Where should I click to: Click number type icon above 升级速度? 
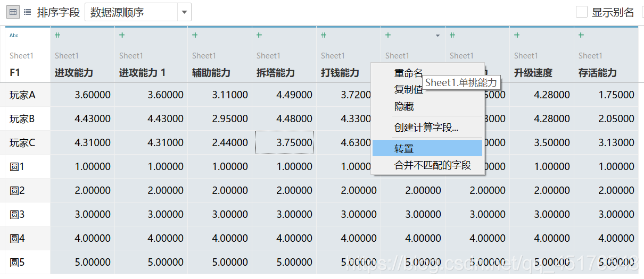point(517,36)
